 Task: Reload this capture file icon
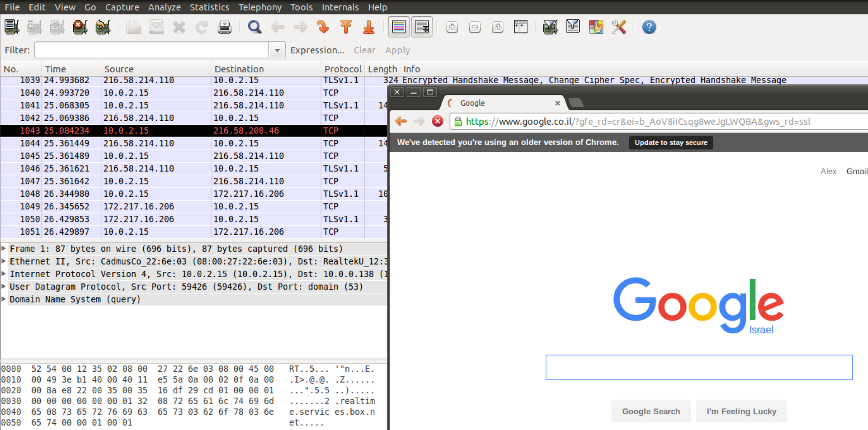(x=202, y=27)
